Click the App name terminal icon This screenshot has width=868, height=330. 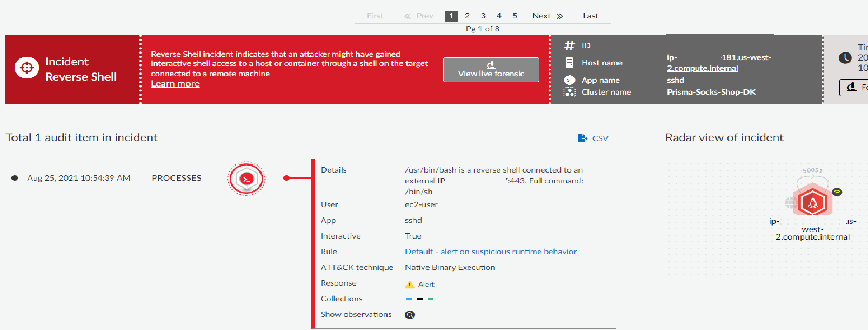click(569, 80)
